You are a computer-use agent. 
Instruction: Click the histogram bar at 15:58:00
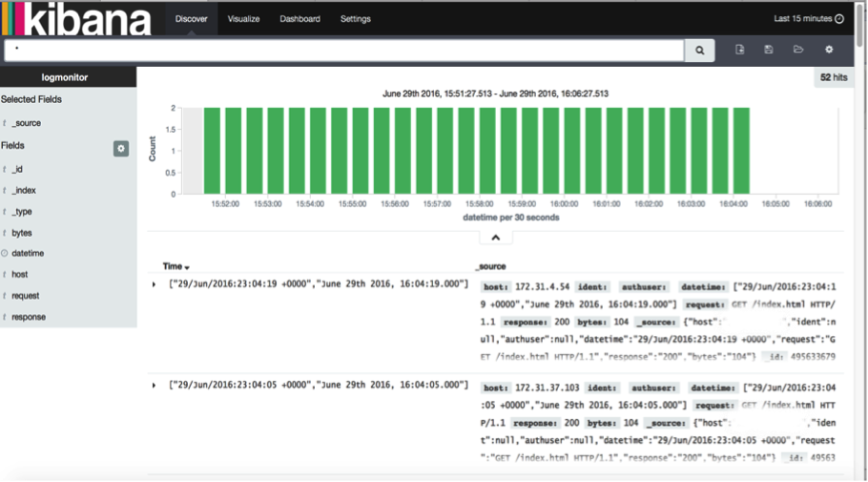tap(487, 151)
